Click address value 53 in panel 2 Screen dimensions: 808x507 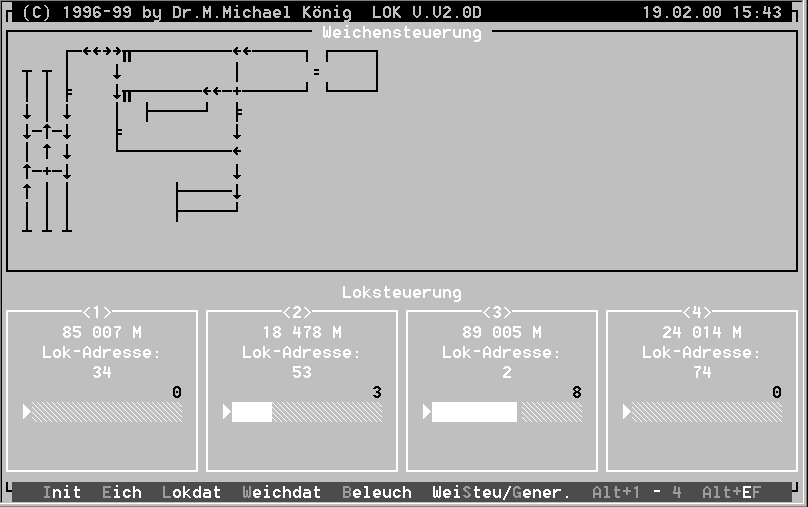pos(302,372)
